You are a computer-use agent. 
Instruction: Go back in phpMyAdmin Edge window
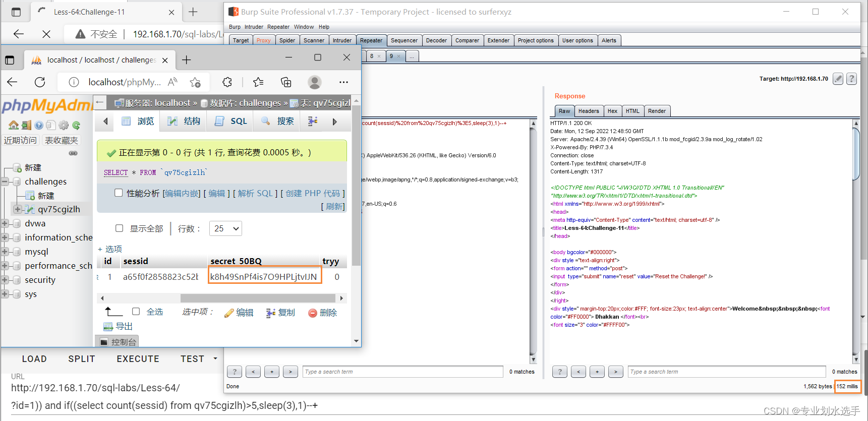13,82
